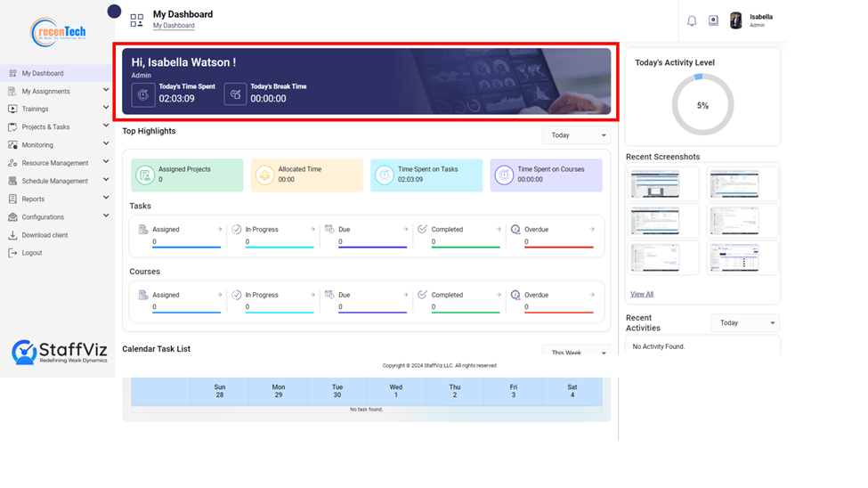The image size is (868, 488).
Task: Click the Tasks Overdue clock icon
Action: click(x=515, y=229)
